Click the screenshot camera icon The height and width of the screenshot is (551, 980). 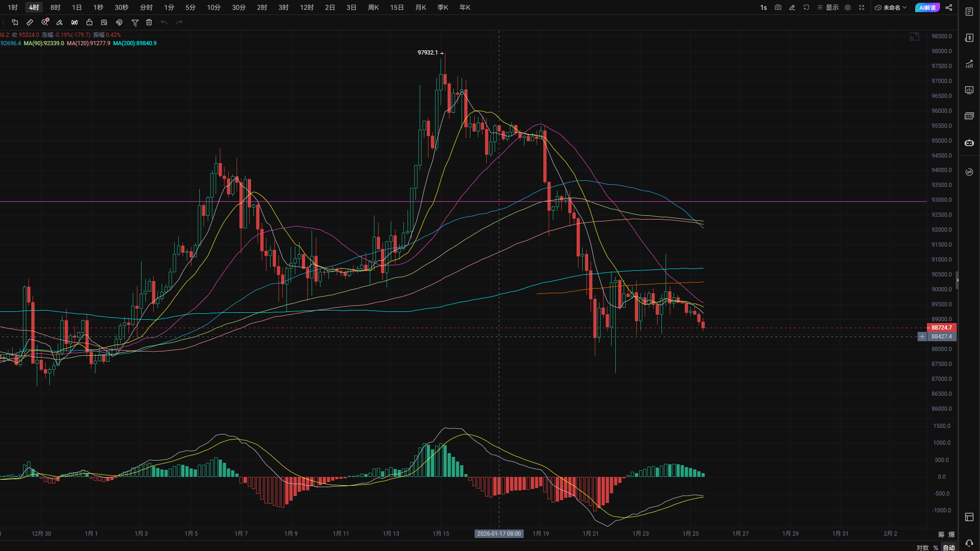coord(778,7)
